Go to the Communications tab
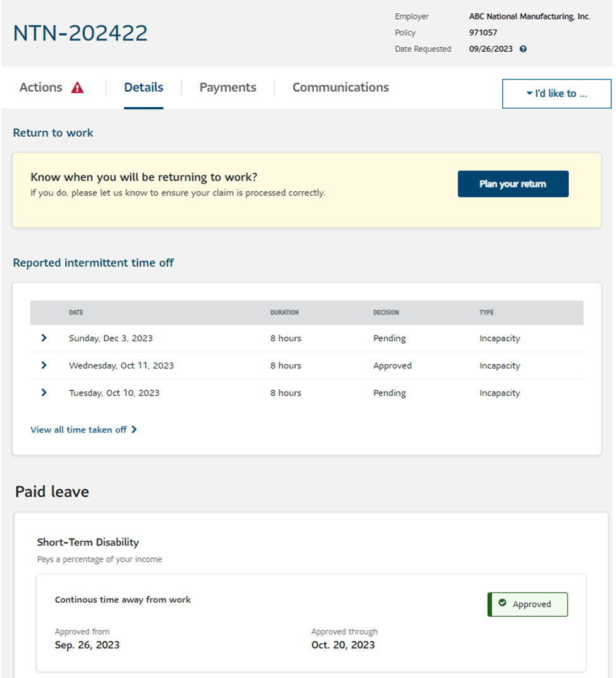The image size is (616, 678). (x=341, y=88)
